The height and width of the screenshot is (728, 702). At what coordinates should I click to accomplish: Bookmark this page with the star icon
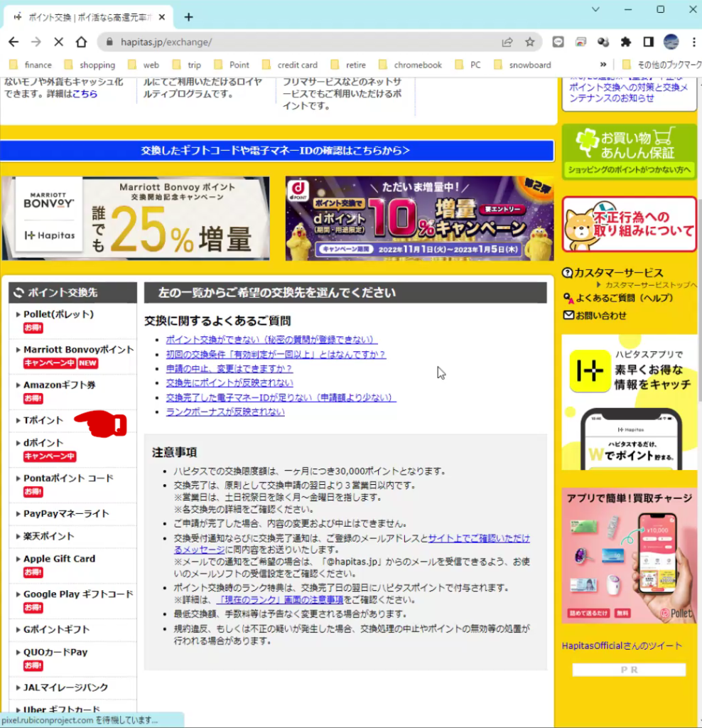[x=529, y=42]
